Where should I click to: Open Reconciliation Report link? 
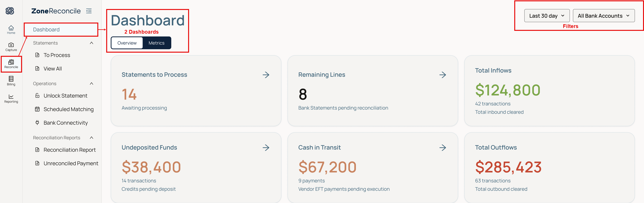pyautogui.click(x=69, y=150)
